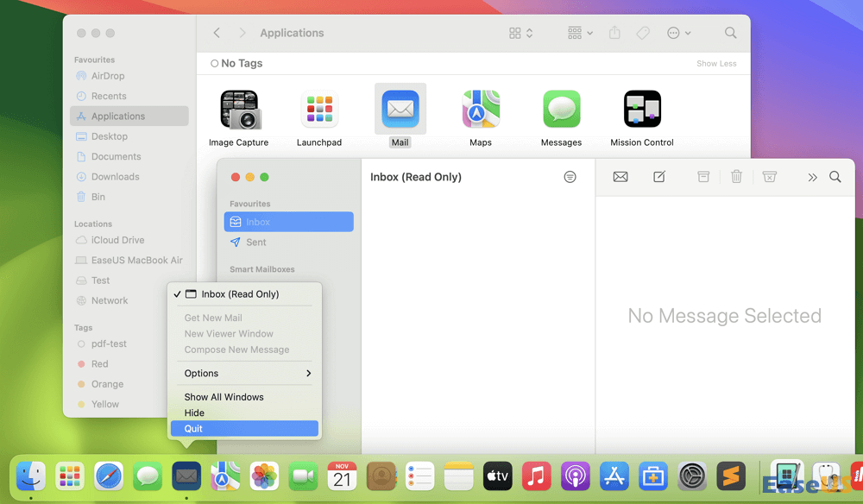Select Show All Windows menu entry
Image resolution: width=863 pixels, height=504 pixels.
coord(224,397)
